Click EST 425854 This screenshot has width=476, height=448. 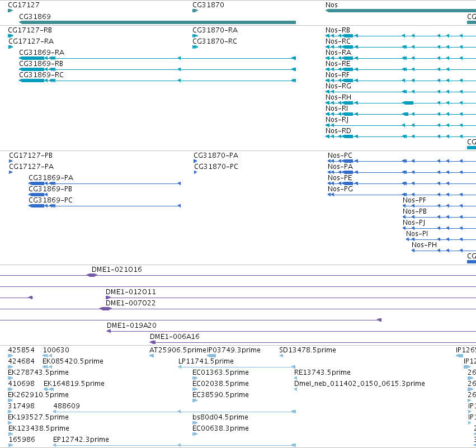[x=21, y=350]
